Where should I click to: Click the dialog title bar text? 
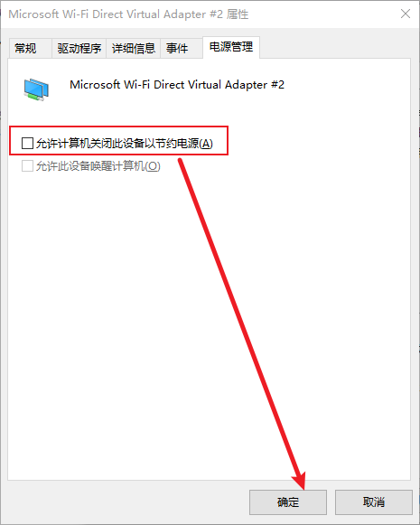pyautogui.click(x=128, y=14)
